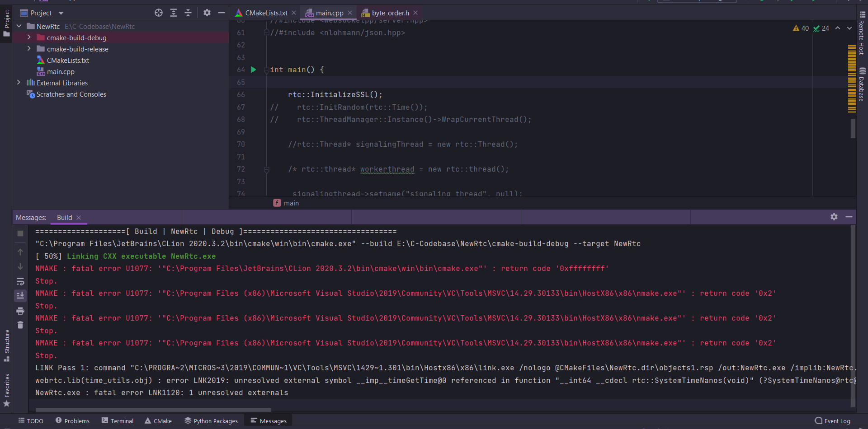Expand External Libraries node

coord(19,83)
